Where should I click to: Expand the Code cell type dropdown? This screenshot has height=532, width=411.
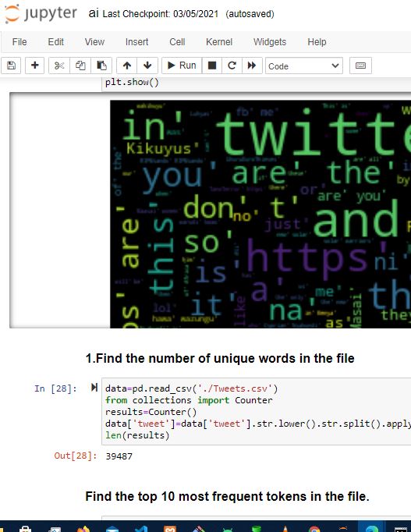coord(304,66)
